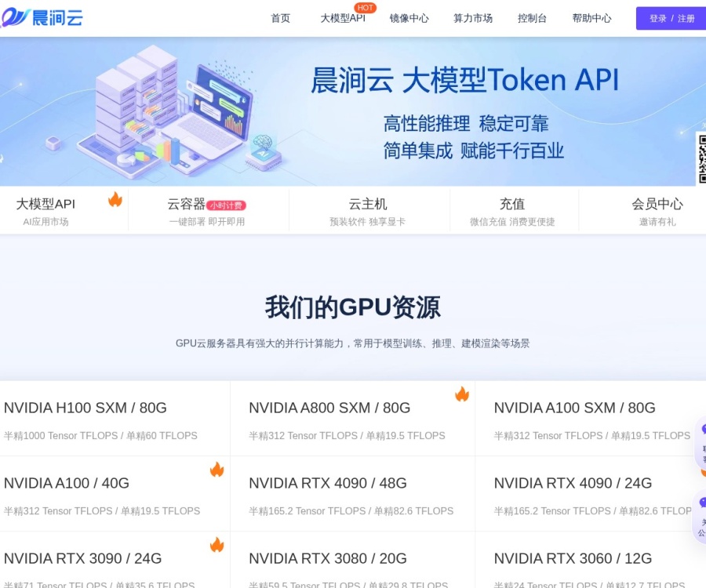Click the QR code beside the banner

click(701, 158)
